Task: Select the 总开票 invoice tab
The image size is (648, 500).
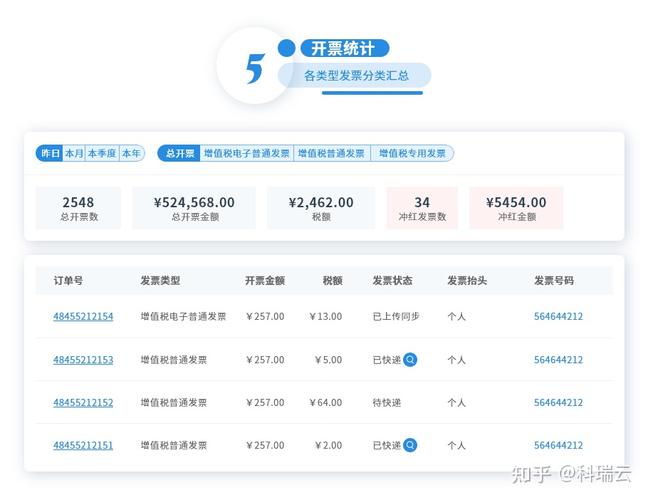Action: tap(179, 153)
